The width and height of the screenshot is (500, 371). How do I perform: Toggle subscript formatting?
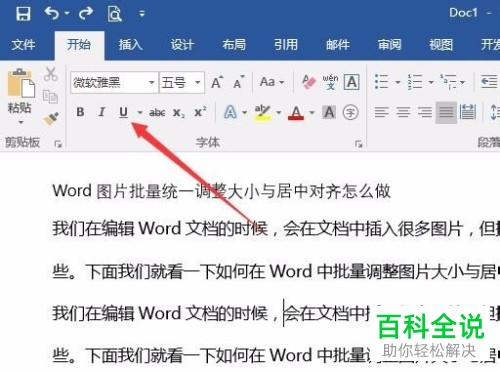coord(179,113)
